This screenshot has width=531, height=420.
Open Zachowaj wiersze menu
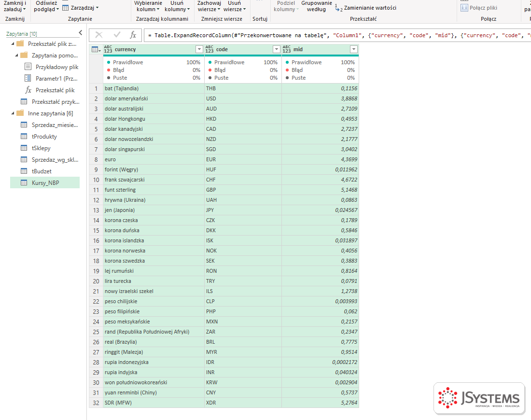click(x=209, y=6)
